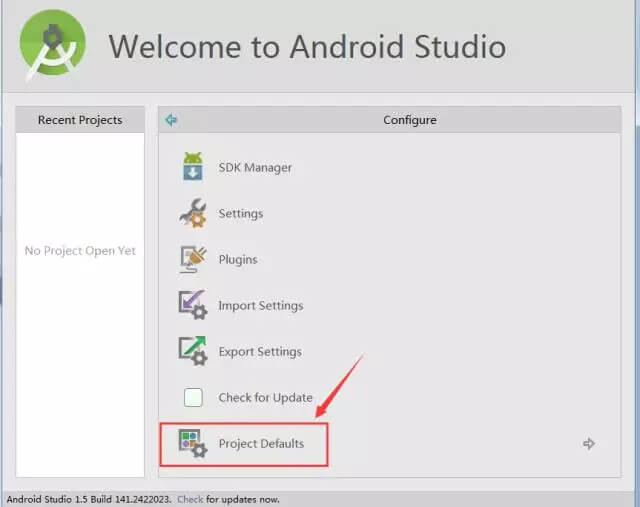Viewport: 640px width, 507px height.
Task: Click the Import Settings arrow icon
Action: tap(193, 305)
